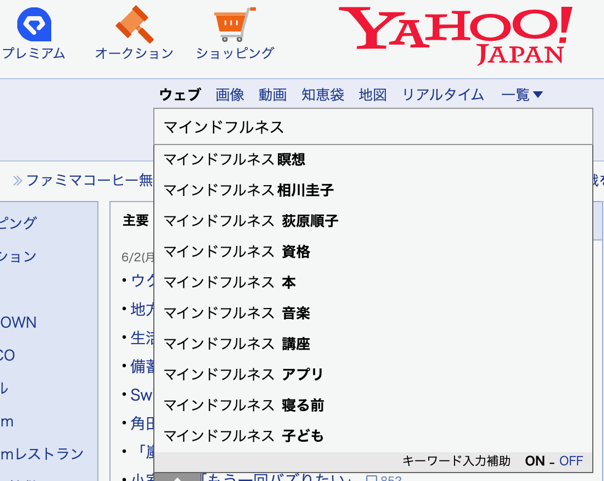Image resolution: width=604 pixels, height=481 pixels.
Task: Turn keyword input assist ON
Action: point(534,461)
